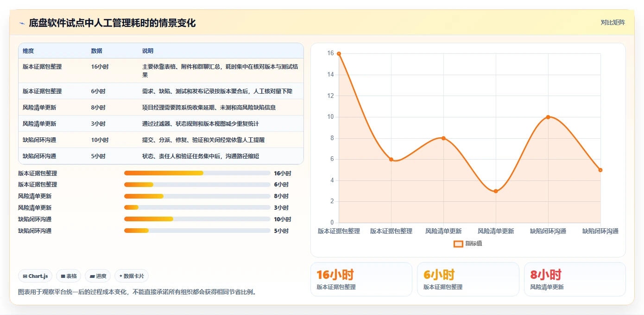Open the yellow 6小时 data card
644x315 pixels.
tap(468, 279)
